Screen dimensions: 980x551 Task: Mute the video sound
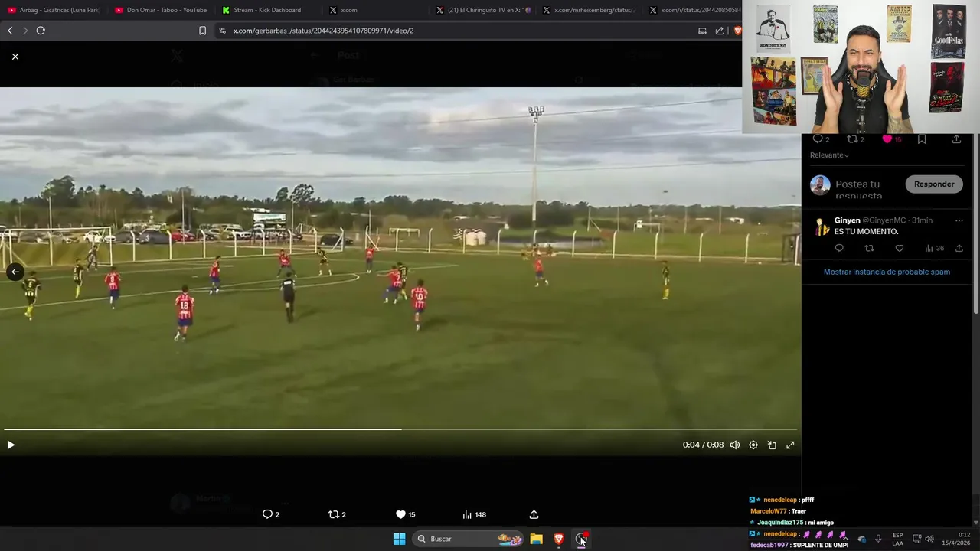(x=735, y=445)
